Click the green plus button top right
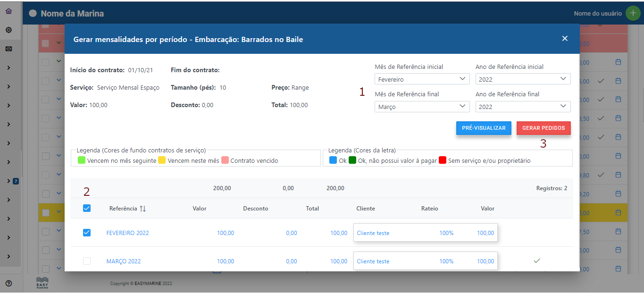Screen dimensions: 644x294 click(x=633, y=13)
